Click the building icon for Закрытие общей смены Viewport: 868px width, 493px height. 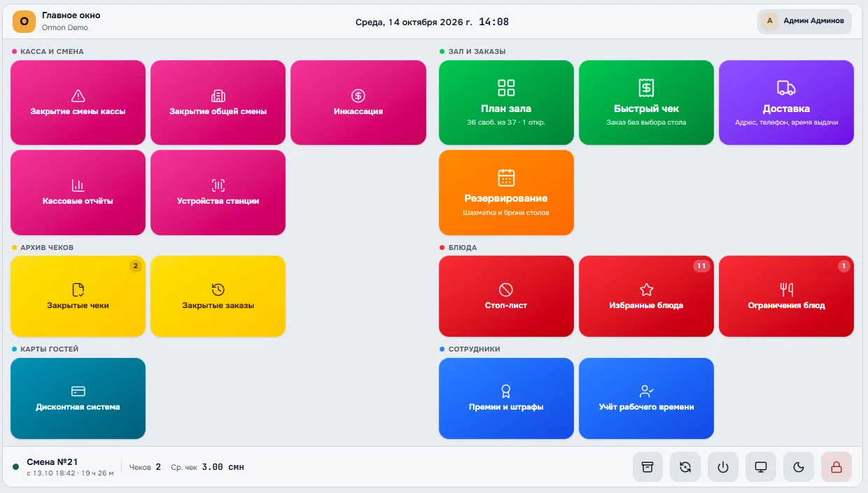point(218,95)
